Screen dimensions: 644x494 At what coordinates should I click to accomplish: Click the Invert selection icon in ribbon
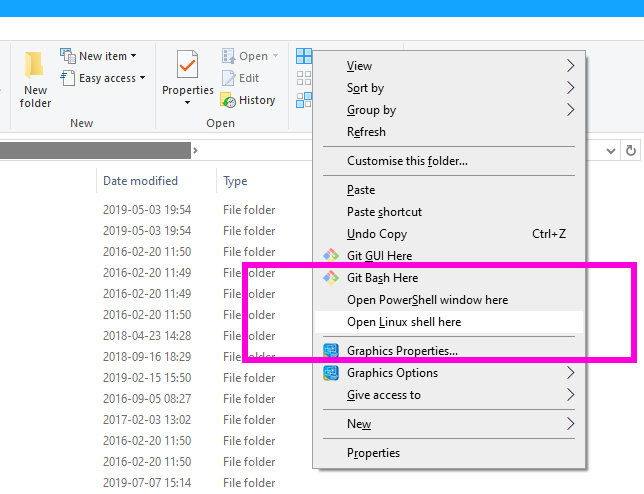pos(304,100)
